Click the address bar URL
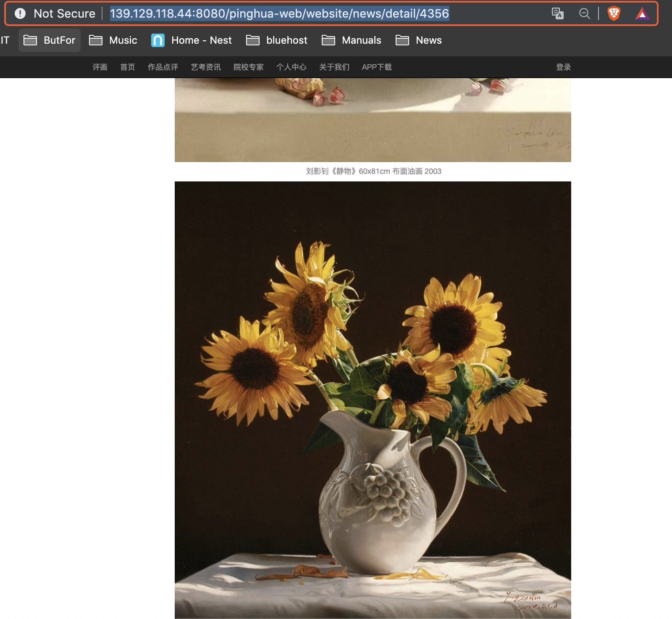Screen dimensions: 672x619 (279, 13)
